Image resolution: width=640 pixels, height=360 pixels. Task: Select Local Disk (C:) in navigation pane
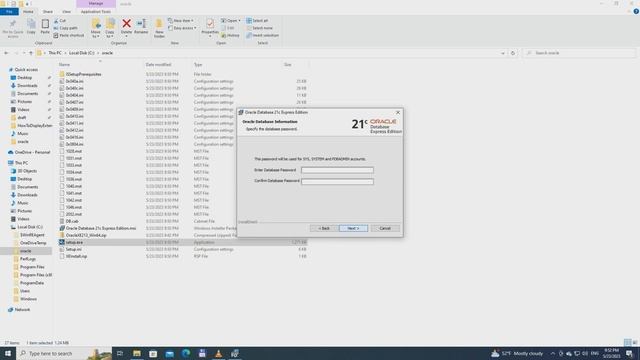(x=30, y=227)
